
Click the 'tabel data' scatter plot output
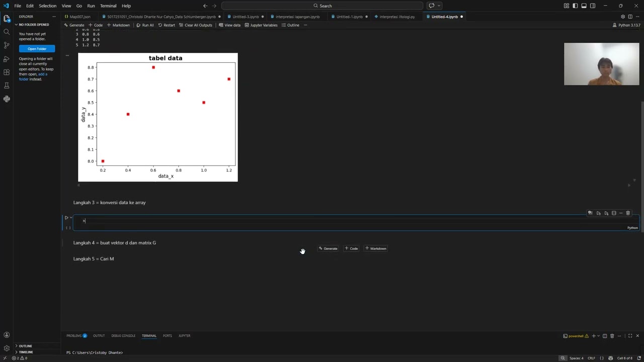click(158, 117)
